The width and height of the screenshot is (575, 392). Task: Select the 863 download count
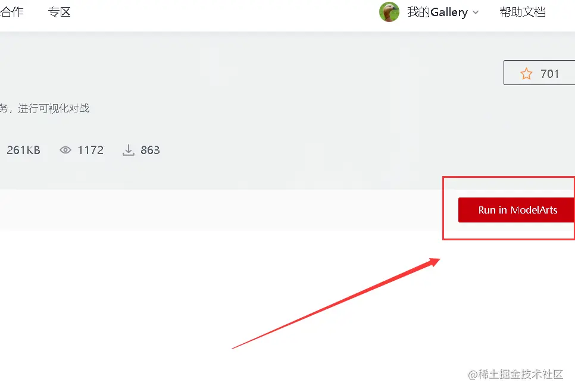coord(151,150)
